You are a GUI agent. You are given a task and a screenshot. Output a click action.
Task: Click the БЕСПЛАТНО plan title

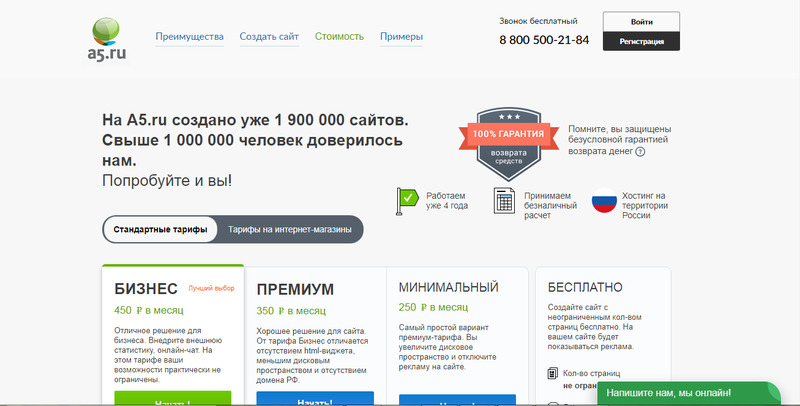[585, 287]
